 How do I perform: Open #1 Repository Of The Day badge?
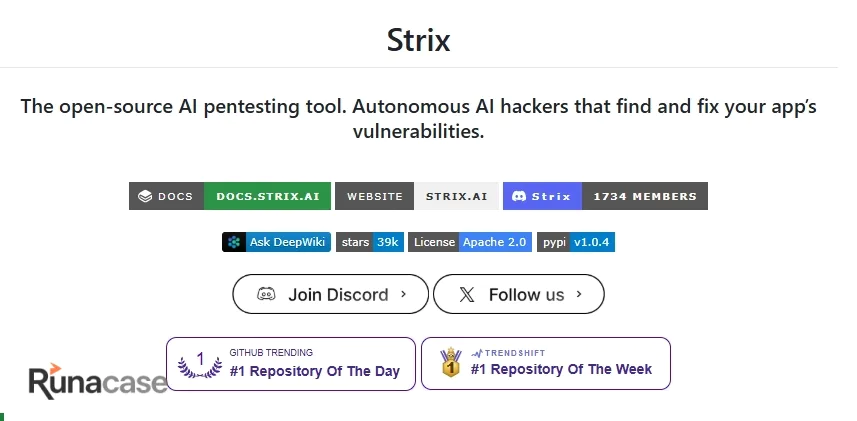pyautogui.click(x=291, y=364)
